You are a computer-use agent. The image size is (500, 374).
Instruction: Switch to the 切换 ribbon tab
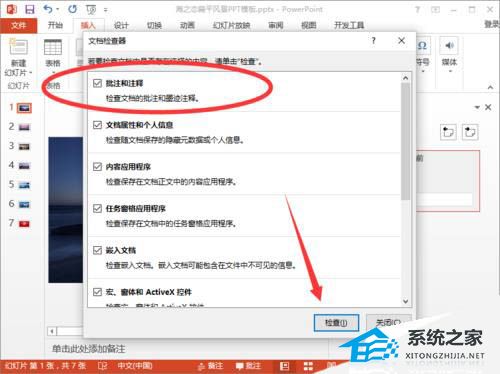[x=154, y=25]
